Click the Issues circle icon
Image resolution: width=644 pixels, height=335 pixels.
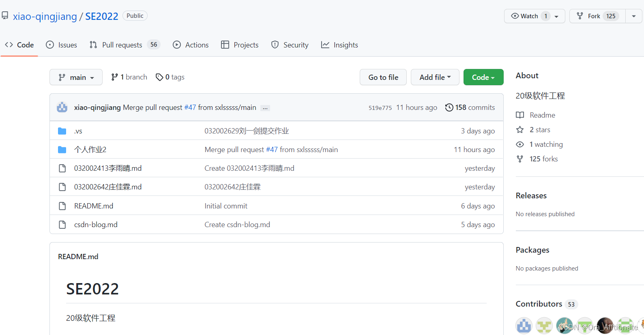click(50, 45)
